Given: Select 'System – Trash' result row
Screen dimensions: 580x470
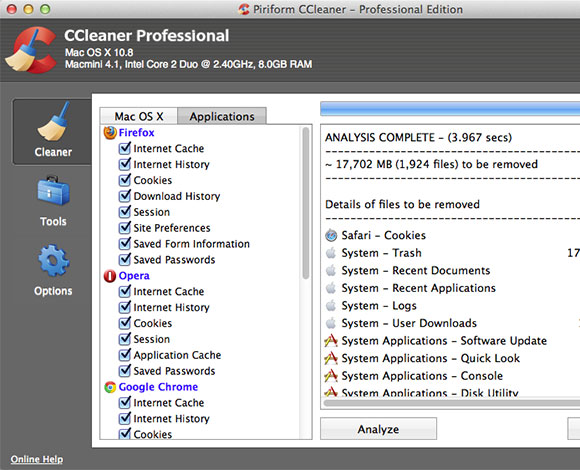Looking at the screenshot, I should (450, 253).
